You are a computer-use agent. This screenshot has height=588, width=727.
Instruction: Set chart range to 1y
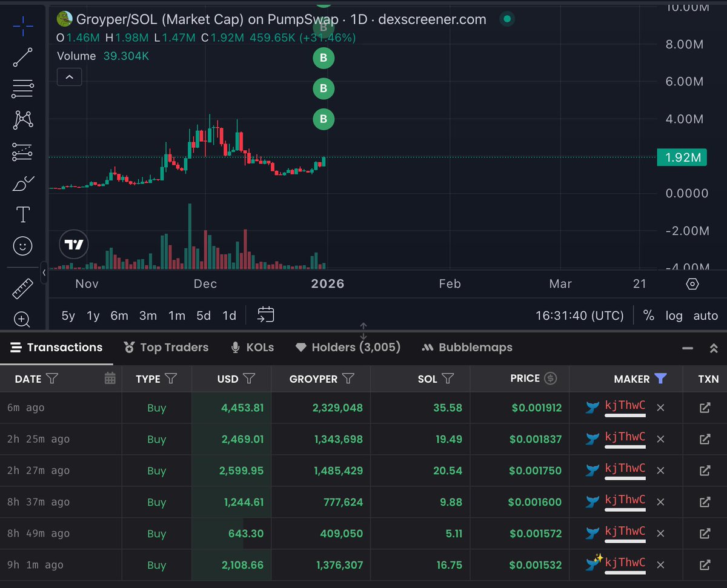[93, 315]
